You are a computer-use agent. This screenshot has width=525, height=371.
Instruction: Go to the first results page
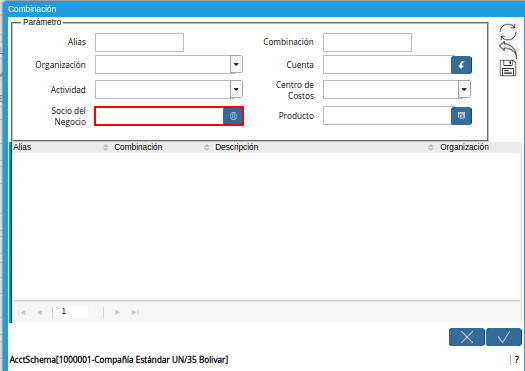(x=22, y=312)
